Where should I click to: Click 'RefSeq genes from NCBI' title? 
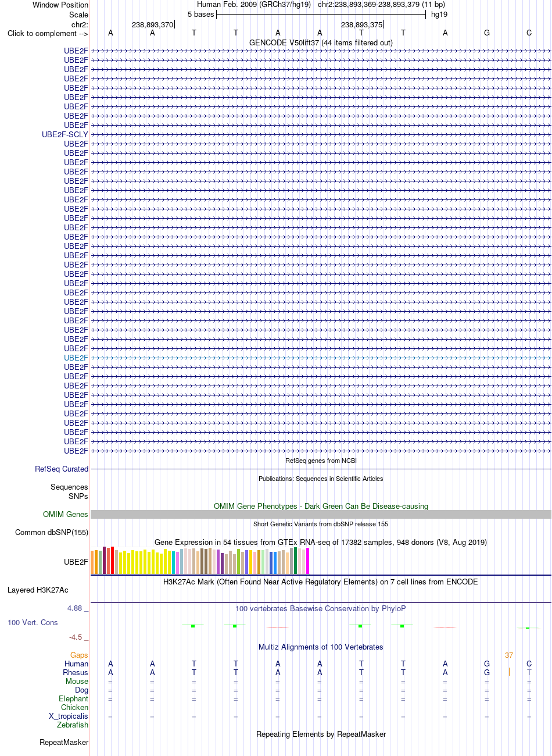[x=321, y=461]
